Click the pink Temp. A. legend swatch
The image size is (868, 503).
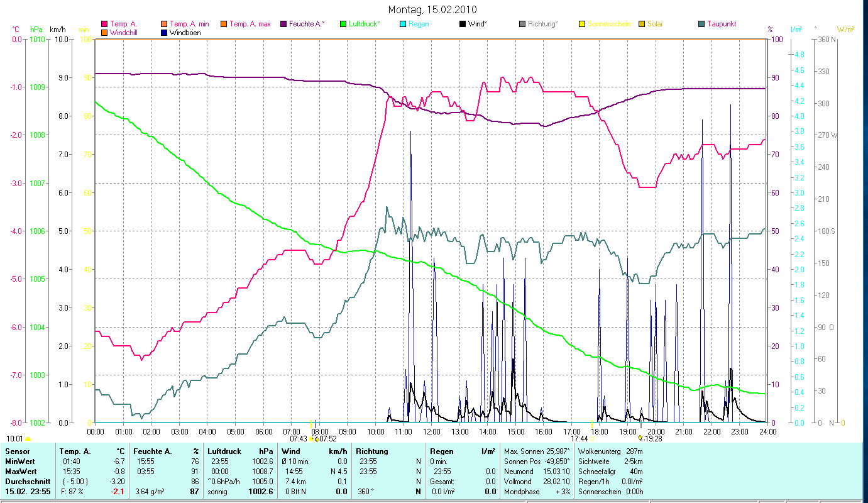pyautogui.click(x=104, y=24)
